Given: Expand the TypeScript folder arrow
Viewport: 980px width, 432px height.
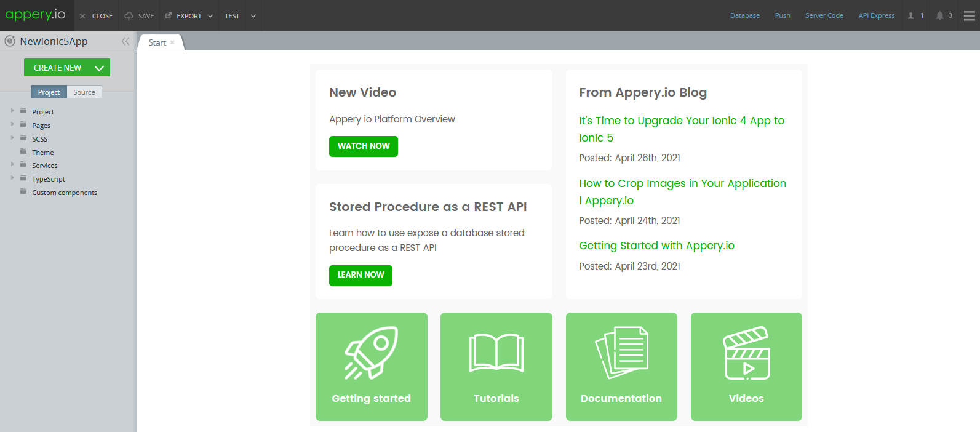Looking at the screenshot, I should point(12,178).
